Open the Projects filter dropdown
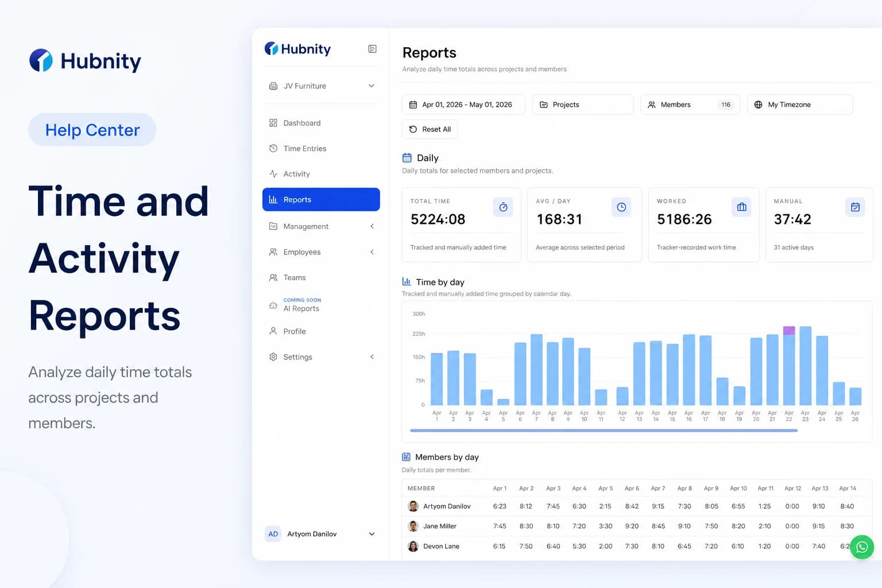Image resolution: width=882 pixels, height=588 pixels. (x=583, y=105)
